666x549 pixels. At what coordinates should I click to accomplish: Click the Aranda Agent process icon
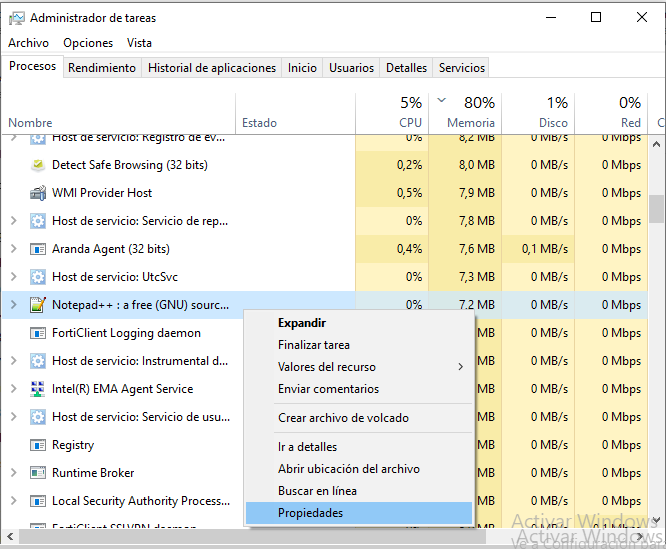coord(38,249)
